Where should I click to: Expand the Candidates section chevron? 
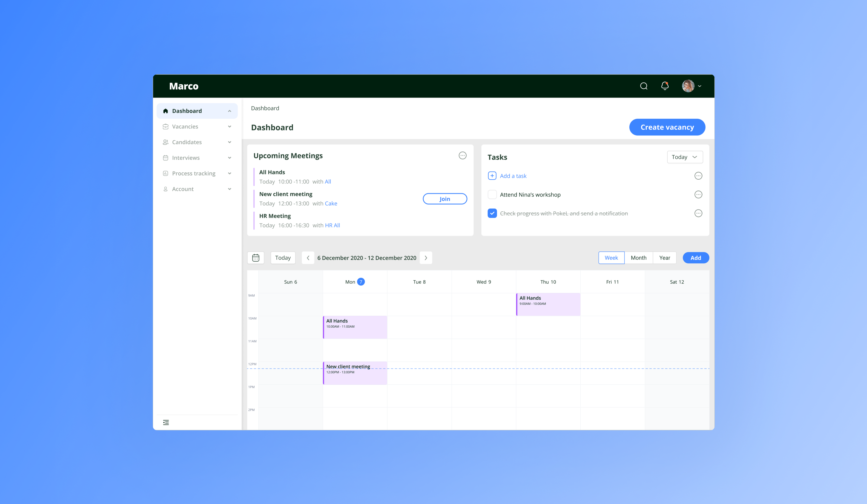coord(229,142)
